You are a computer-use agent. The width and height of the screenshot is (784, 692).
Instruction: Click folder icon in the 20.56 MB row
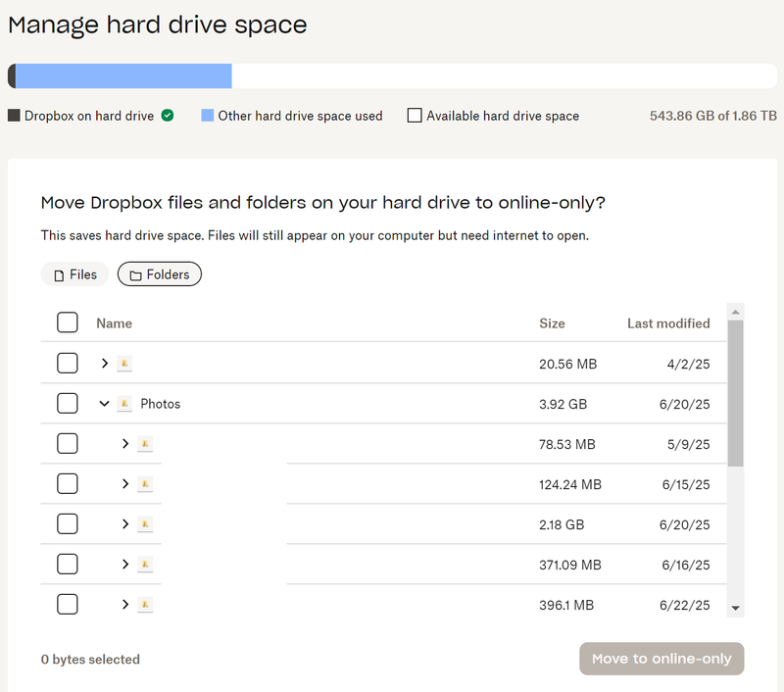124,364
